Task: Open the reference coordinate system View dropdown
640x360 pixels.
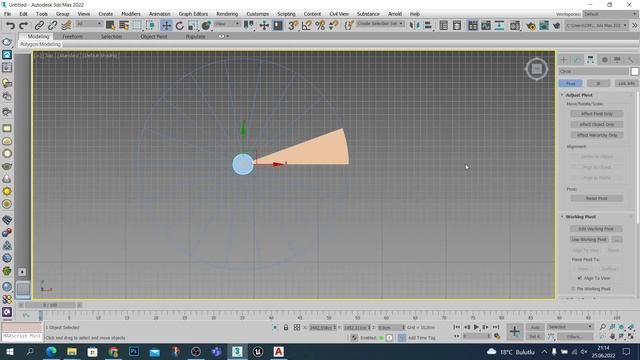Action: point(227,24)
